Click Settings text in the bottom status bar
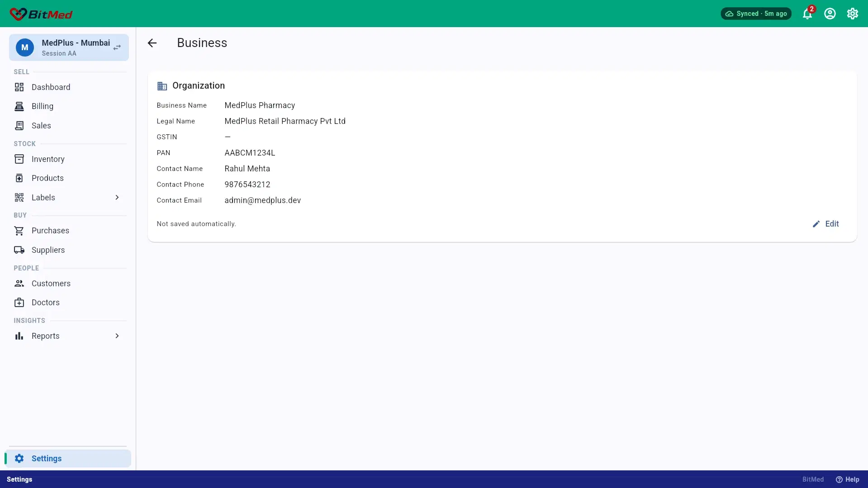 point(19,479)
